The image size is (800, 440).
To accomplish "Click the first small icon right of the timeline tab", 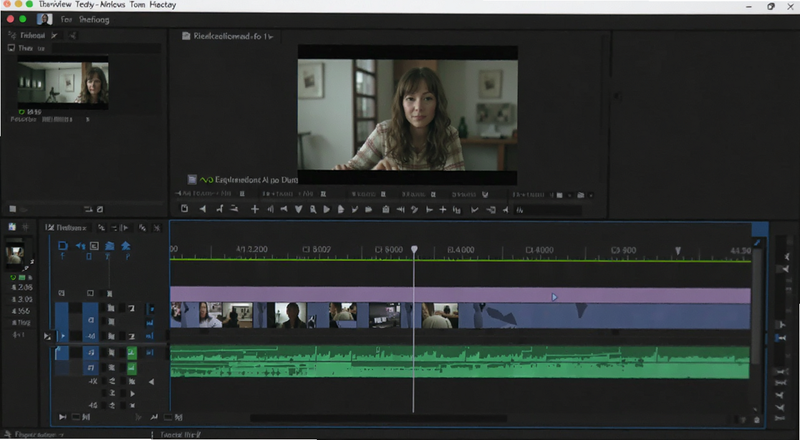I will tap(101, 228).
